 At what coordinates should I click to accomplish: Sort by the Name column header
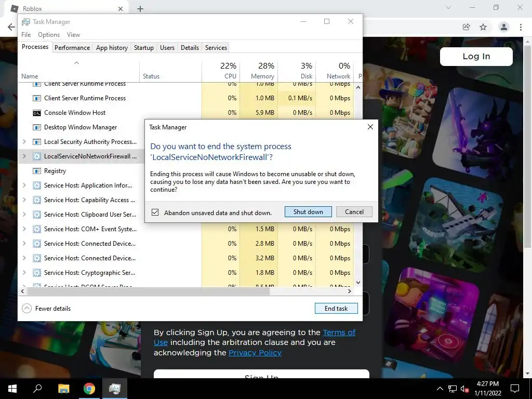pyautogui.click(x=79, y=71)
